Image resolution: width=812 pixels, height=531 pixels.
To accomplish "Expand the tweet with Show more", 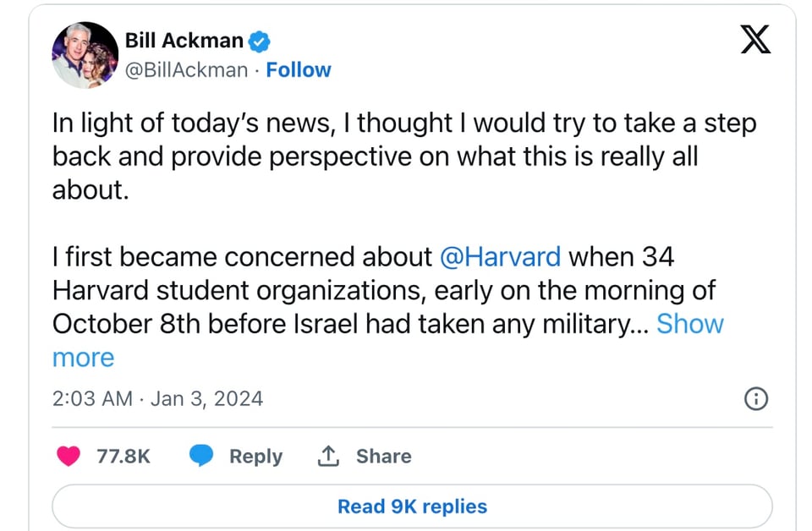I will 689,324.
